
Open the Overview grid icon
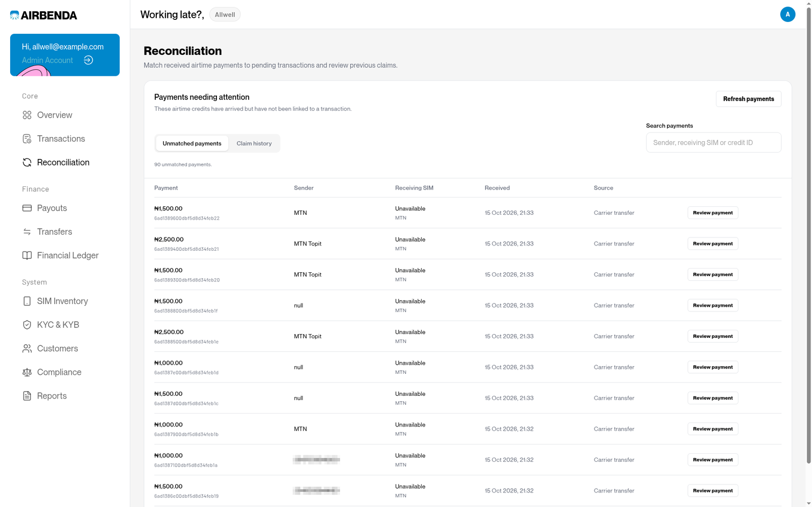coord(27,115)
